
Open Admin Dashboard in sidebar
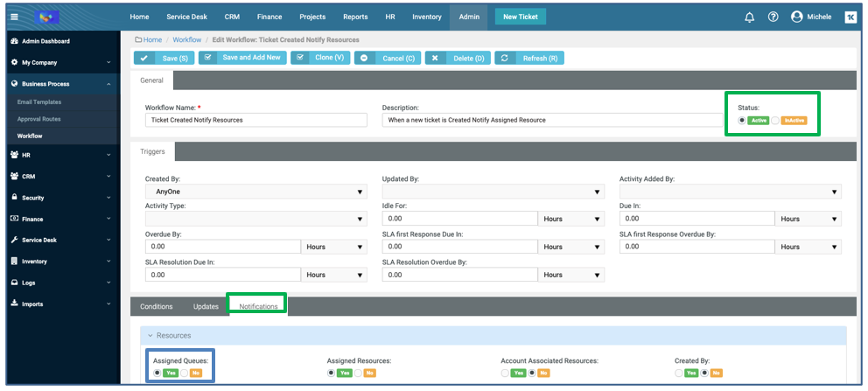45,41
